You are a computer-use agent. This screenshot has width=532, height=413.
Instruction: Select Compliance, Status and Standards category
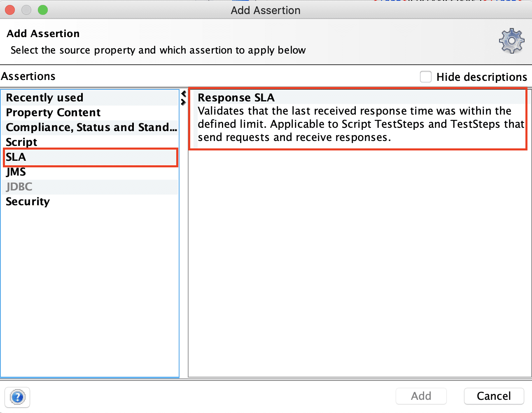point(90,127)
